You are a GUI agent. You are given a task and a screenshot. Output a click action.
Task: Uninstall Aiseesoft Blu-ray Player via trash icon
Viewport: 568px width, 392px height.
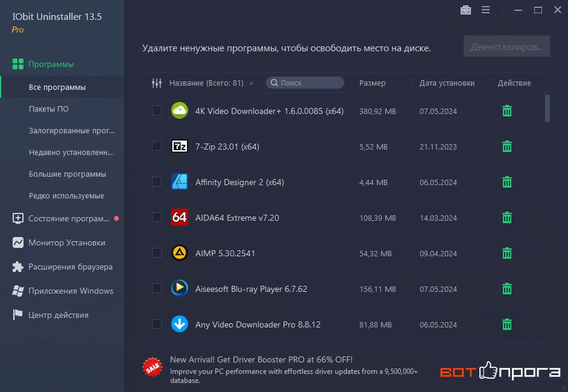[506, 289]
